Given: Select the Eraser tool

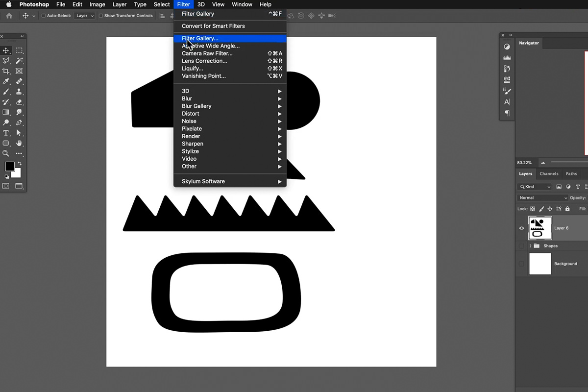Looking at the screenshot, I should click(x=19, y=102).
